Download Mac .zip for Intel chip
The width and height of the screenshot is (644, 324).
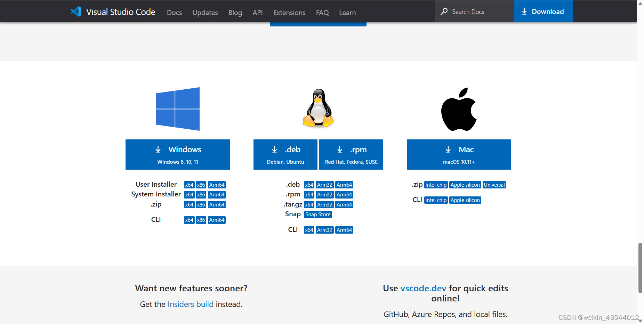436,185
